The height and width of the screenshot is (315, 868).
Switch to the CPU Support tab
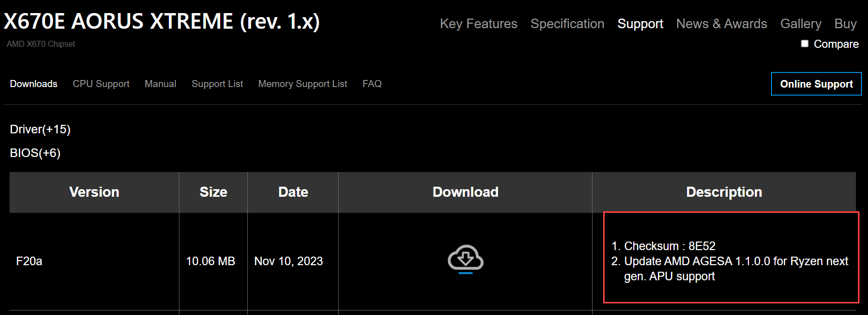click(101, 84)
